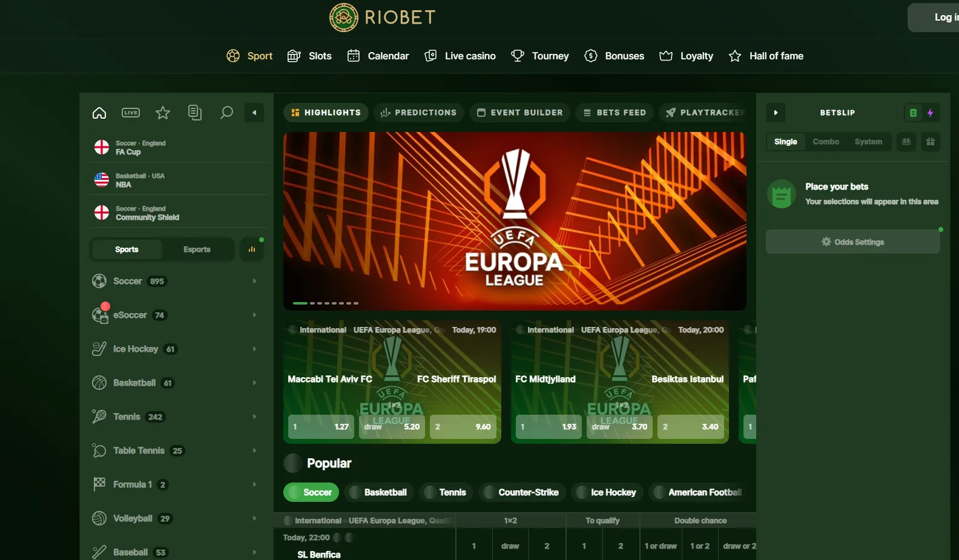Screen dimensions: 959x560
Task: Click the Europa League banner
Action: click(515, 221)
